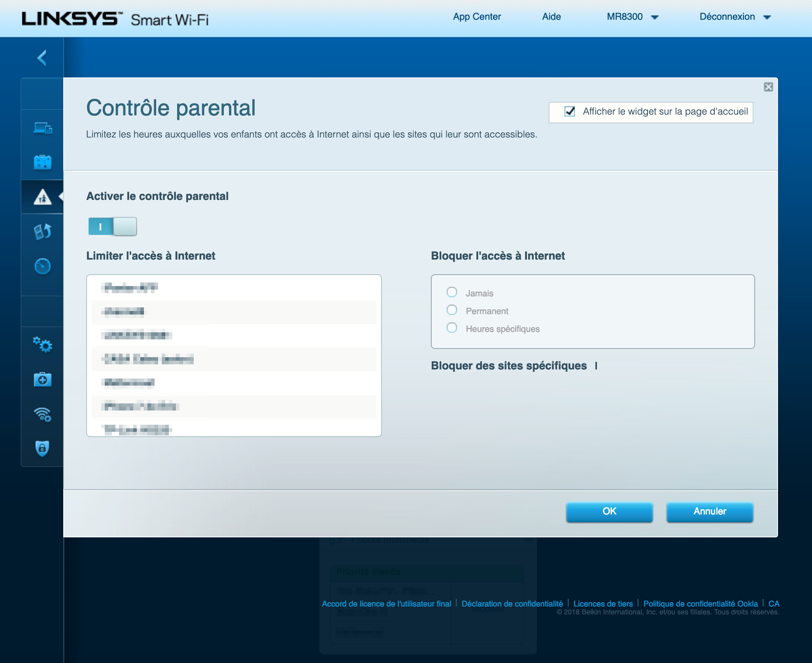Open the Troubleshooting medical kit icon
The image size is (812, 663).
[42, 379]
